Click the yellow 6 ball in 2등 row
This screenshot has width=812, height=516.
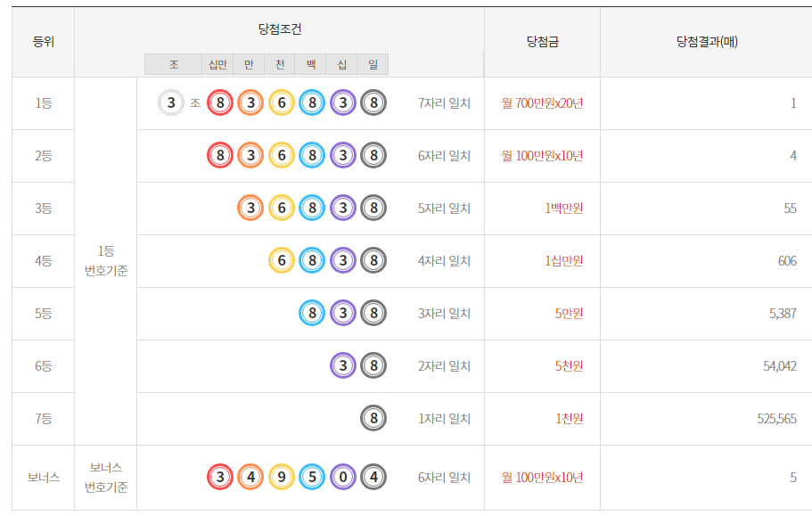(281, 155)
